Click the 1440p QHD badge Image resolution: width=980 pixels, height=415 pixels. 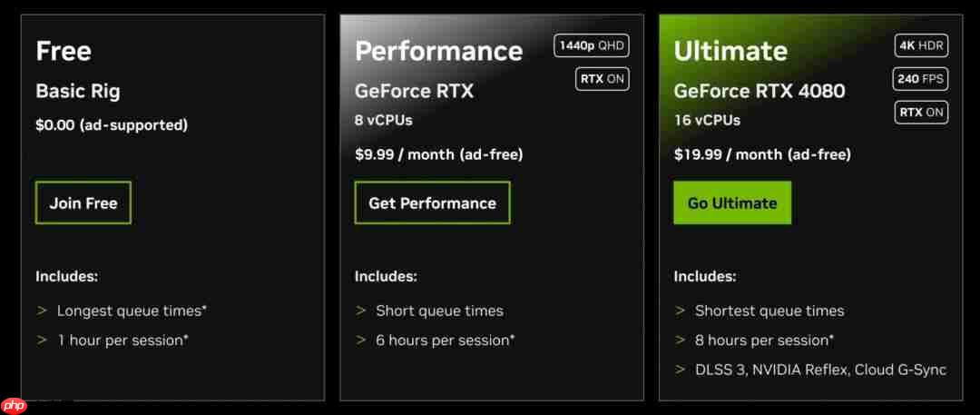coord(592,46)
